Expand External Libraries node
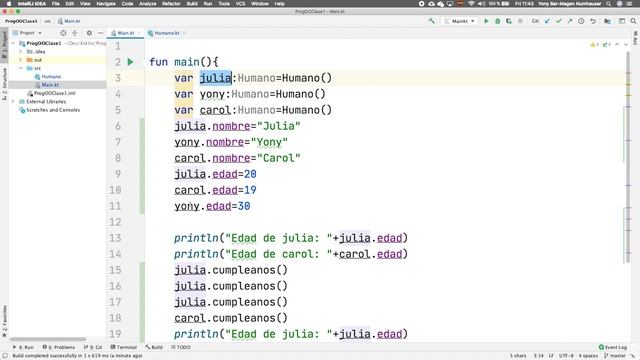Image resolution: width=640 pixels, height=360 pixels. pyautogui.click(x=13, y=102)
